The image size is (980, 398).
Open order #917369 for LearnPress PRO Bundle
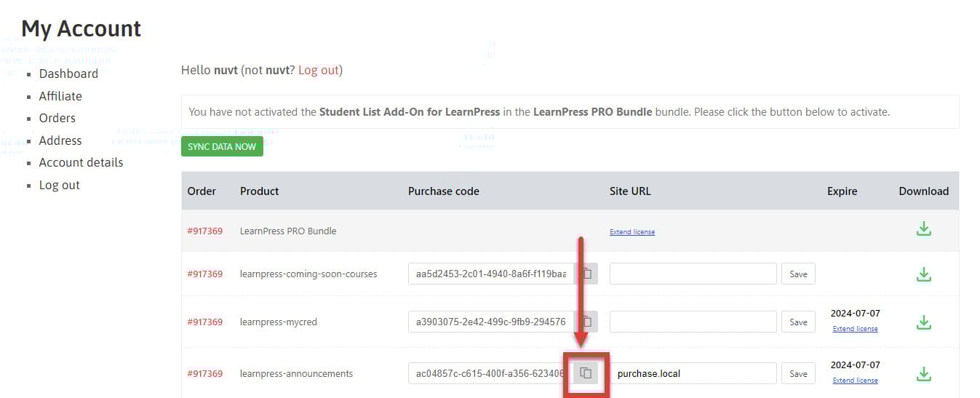pyautogui.click(x=205, y=231)
